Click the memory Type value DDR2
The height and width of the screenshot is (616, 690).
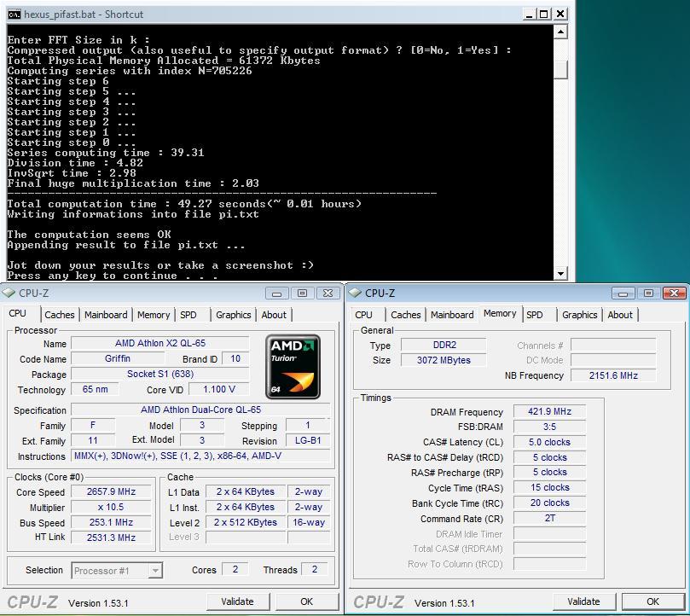point(444,345)
